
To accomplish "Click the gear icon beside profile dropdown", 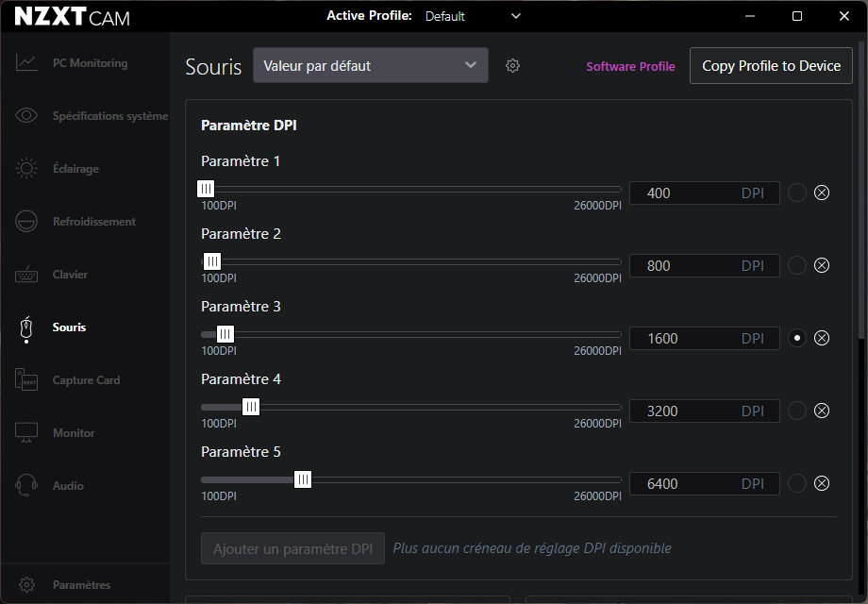I will pyautogui.click(x=512, y=66).
